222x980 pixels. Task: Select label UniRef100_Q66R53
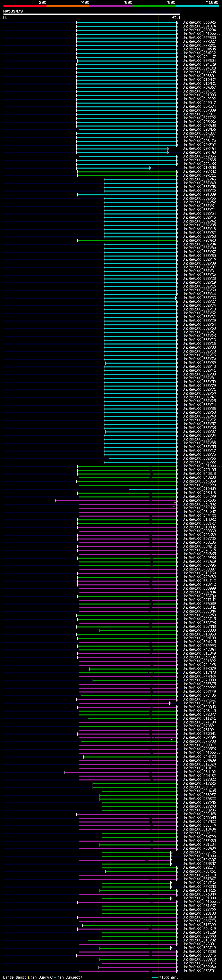tap(199, 615)
